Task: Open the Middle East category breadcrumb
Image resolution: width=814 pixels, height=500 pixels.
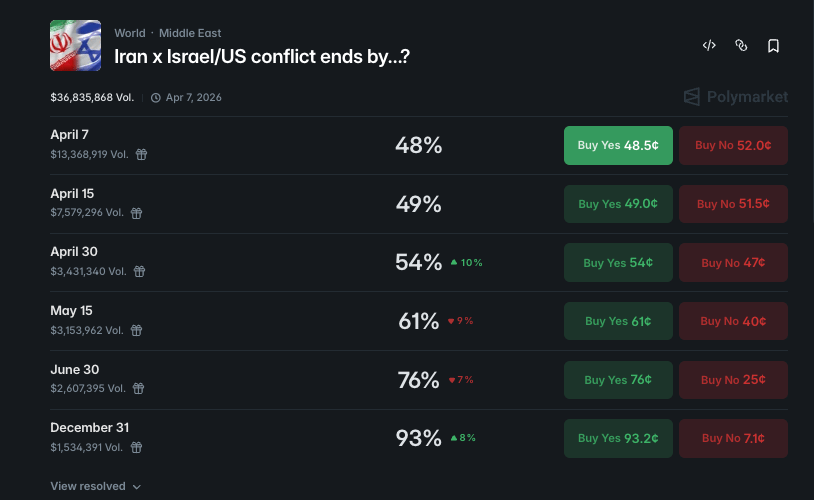Action: click(x=190, y=33)
